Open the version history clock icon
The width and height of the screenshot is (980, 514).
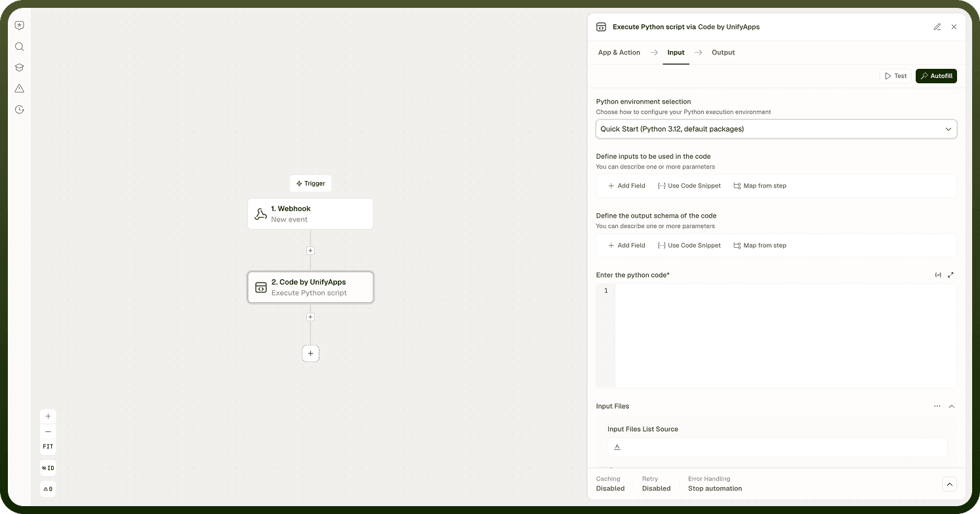pos(20,109)
